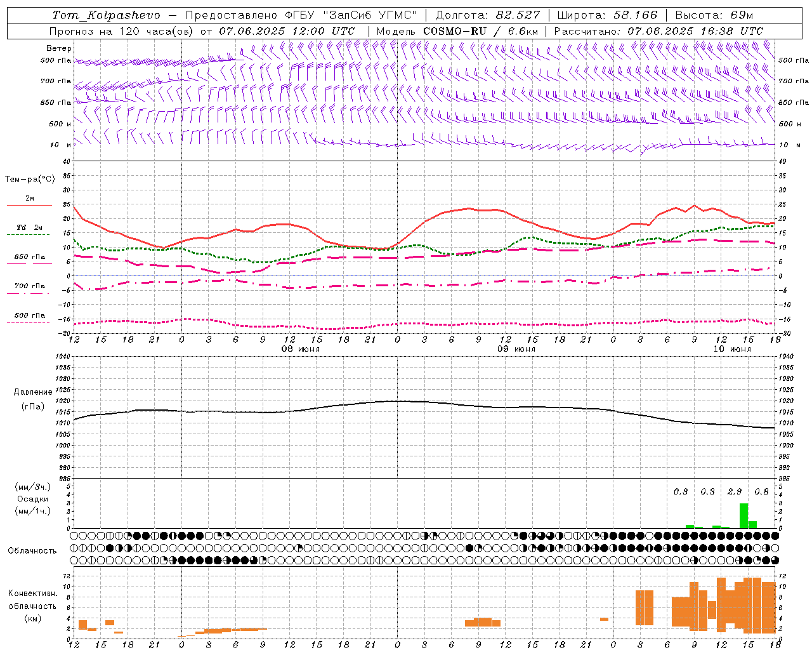Click the 500 гПа temperature legend entry
Viewport: 812px width, 650px height.
[x=30, y=315]
